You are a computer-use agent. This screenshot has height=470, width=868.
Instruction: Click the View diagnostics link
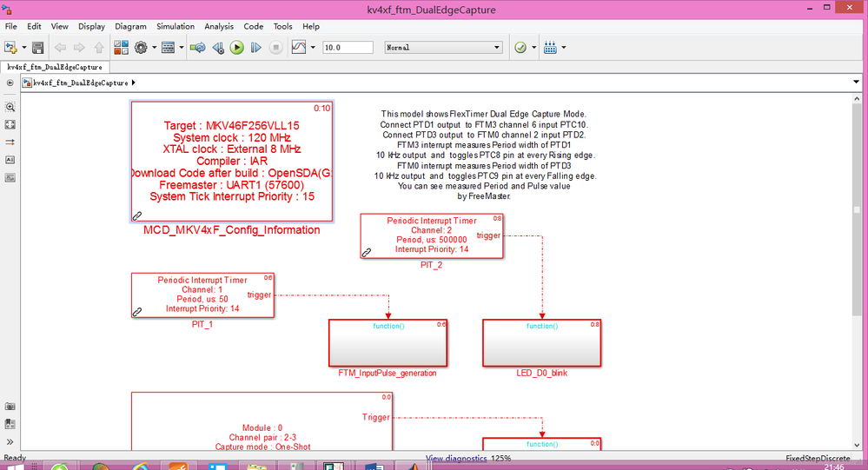point(456,459)
